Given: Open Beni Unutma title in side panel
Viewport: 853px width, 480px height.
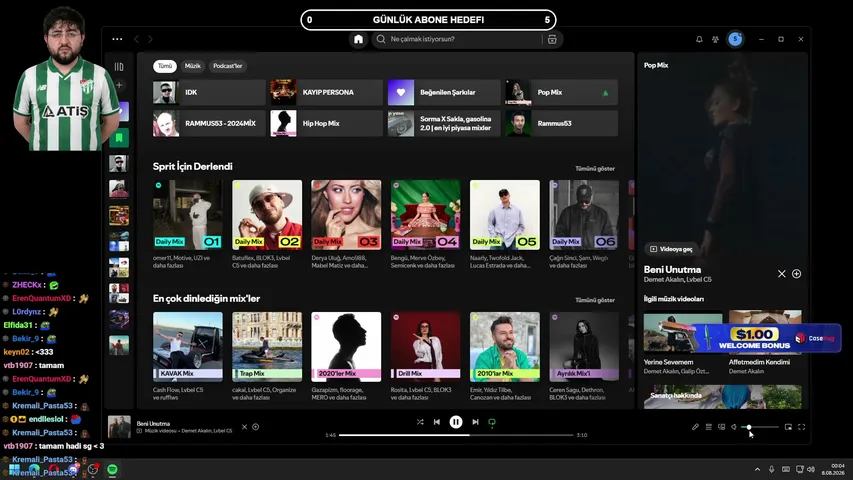Looking at the screenshot, I should tap(672, 269).
